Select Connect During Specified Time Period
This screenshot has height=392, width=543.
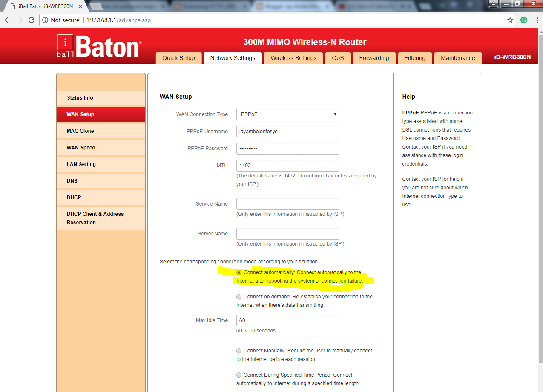tap(239, 375)
